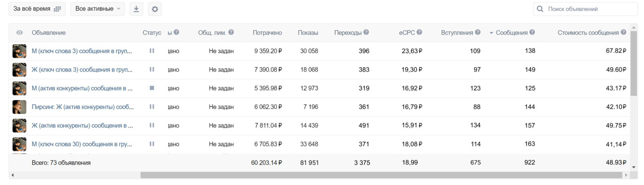Image resolution: width=644 pixels, height=185 pixels.
Task: Click the help icon next to Вступления
Action: [478, 32]
